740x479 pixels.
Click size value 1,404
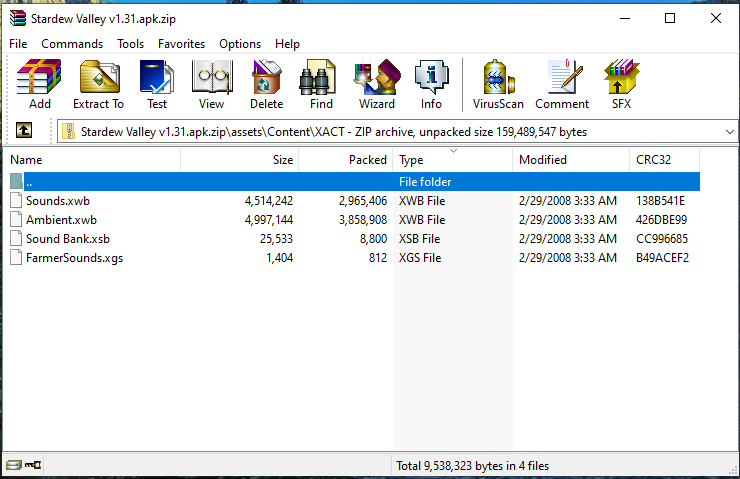pyautogui.click(x=279, y=258)
